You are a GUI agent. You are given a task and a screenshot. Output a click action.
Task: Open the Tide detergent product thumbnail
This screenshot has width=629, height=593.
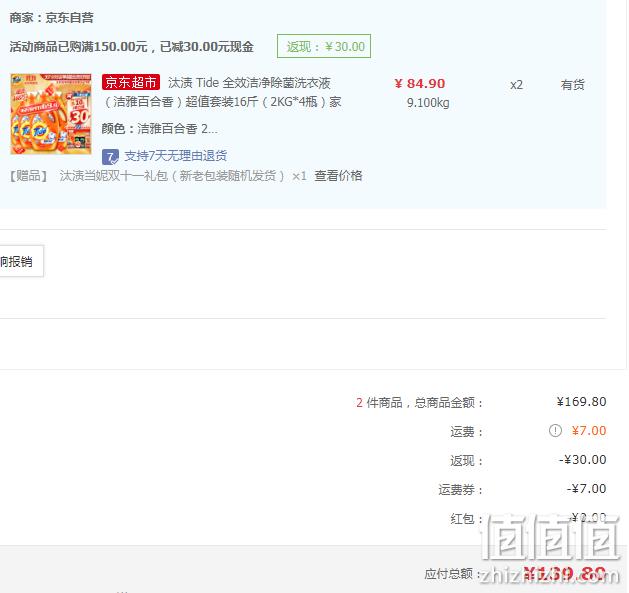51,114
